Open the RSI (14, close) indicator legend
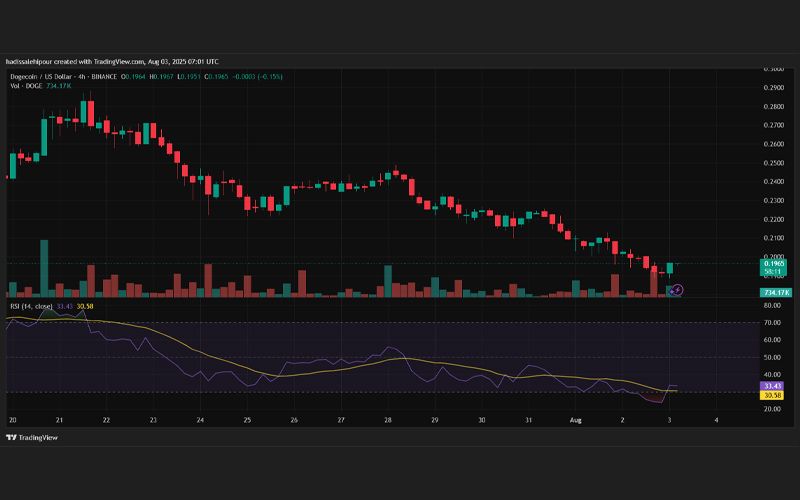The image size is (800, 500). pyautogui.click(x=32, y=306)
